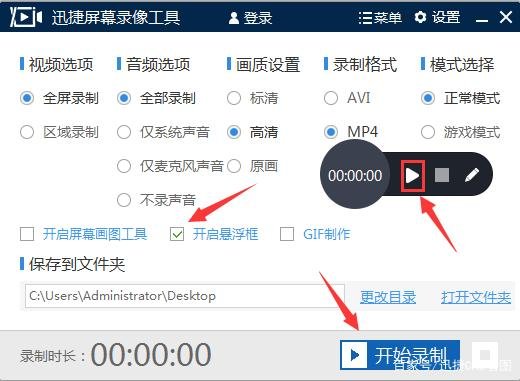The height and width of the screenshot is (381, 520).
Task: Select 全屏录制 full screen option
Action: pyautogui.click(x=59, y=98)
